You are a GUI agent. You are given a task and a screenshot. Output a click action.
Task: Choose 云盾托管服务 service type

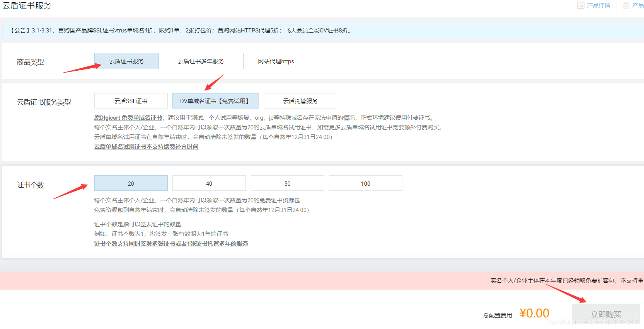[300, 101]
